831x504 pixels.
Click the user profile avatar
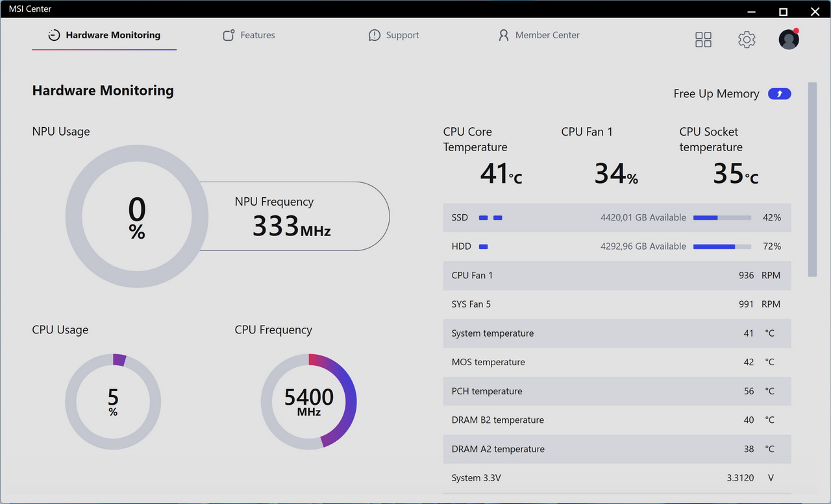(x=789, y=40)
